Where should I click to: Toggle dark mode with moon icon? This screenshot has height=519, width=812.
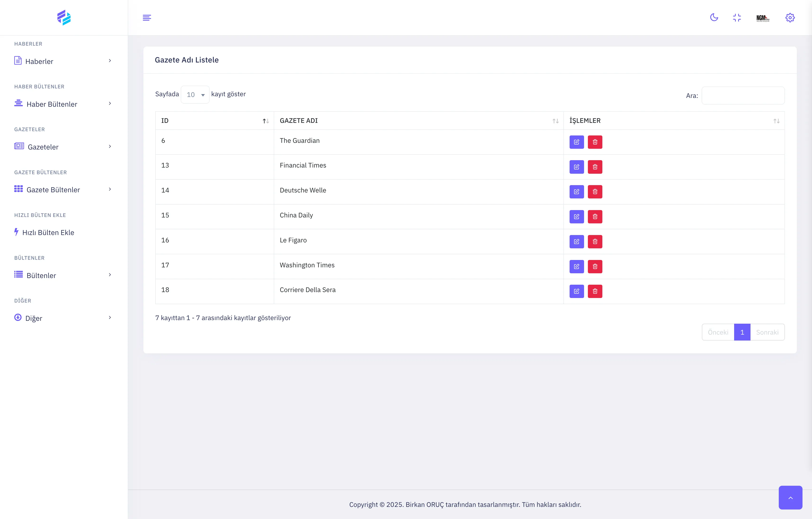pos(714,18)
